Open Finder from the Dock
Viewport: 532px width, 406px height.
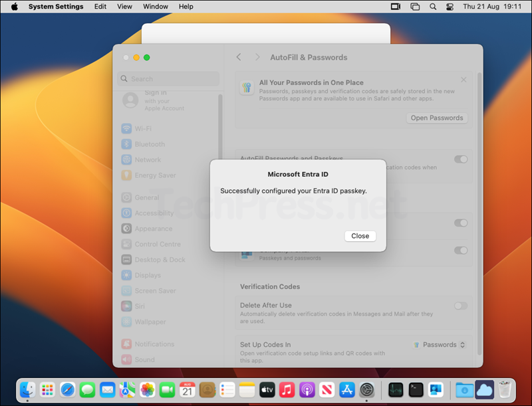coord(27,390)
